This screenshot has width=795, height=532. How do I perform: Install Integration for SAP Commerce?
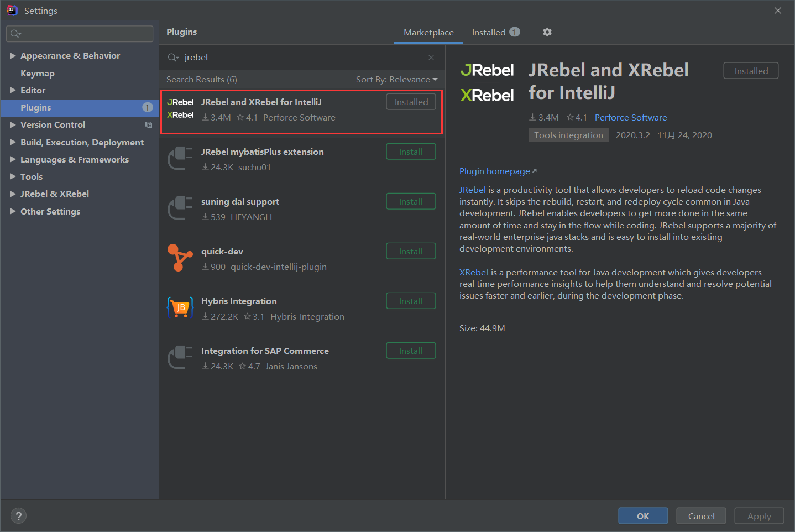click(x=411, y=351)
